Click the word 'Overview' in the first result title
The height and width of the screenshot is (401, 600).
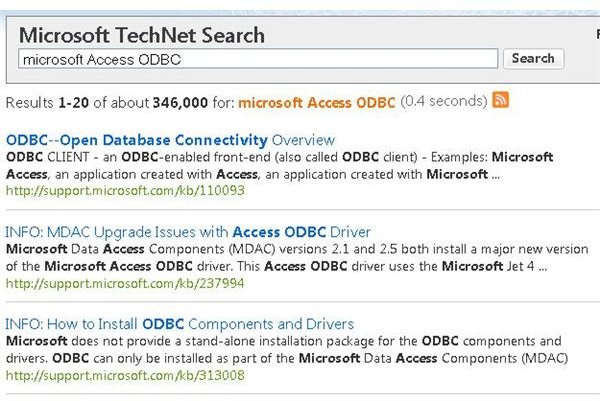point(303,140)
